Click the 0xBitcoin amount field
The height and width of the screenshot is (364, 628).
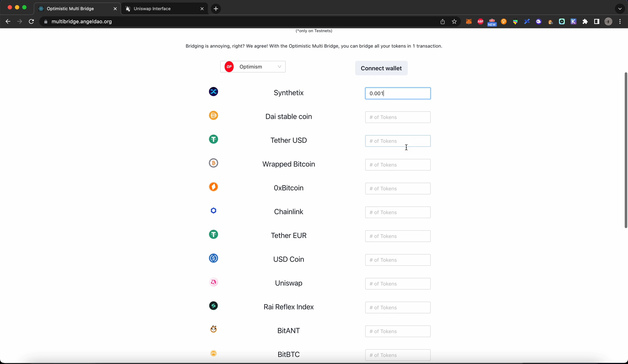[x=398, y=188]
